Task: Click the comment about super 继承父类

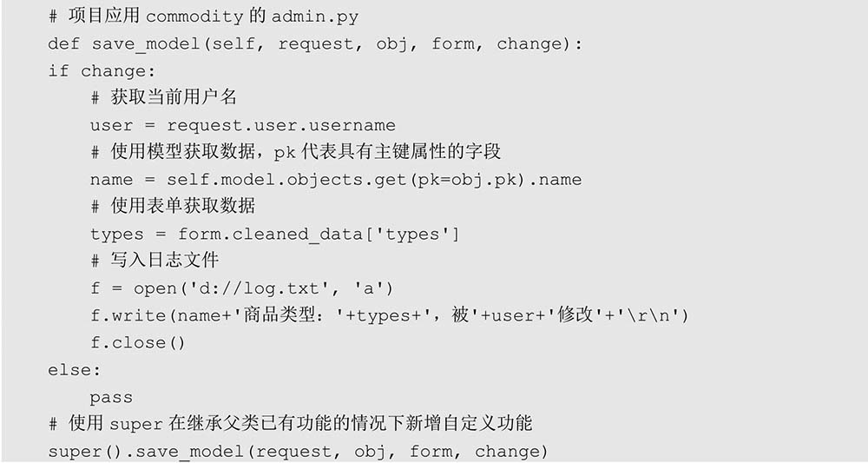Action: (x=290, y=424)
